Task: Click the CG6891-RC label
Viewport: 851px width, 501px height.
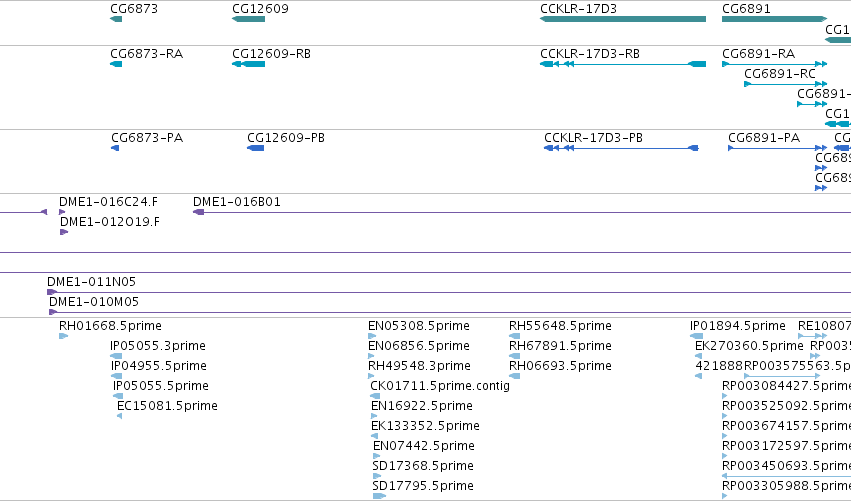Action: click(779, 74)
